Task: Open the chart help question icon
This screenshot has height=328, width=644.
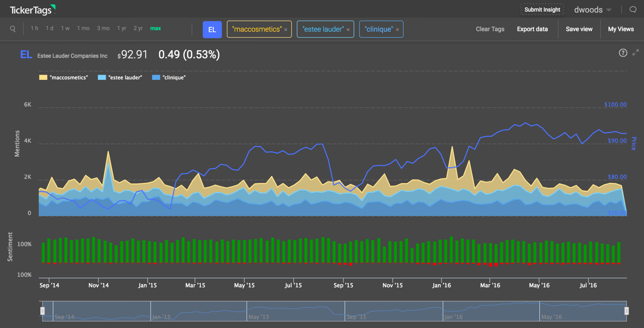Action: click(x=623, y=53)
